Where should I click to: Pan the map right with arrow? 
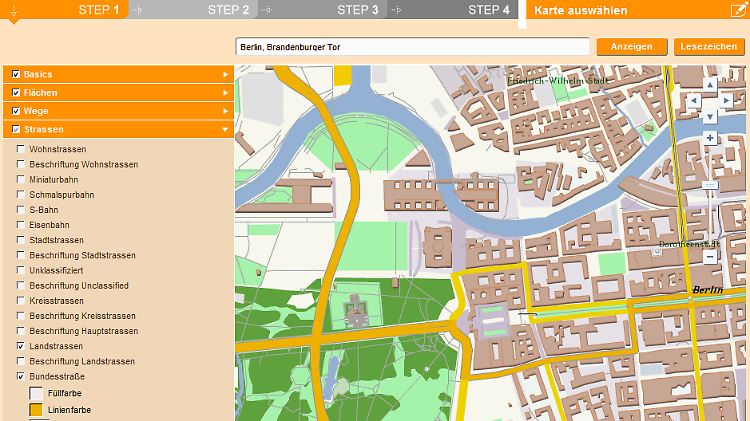[x=727, y=101]
